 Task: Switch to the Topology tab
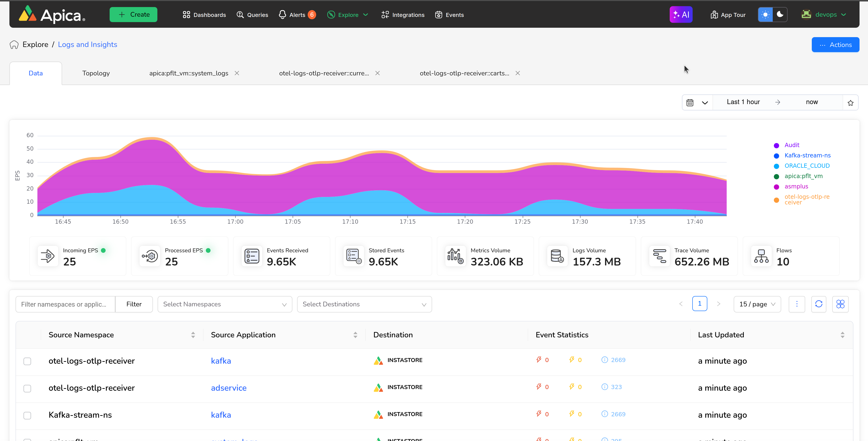click(96, 73)
